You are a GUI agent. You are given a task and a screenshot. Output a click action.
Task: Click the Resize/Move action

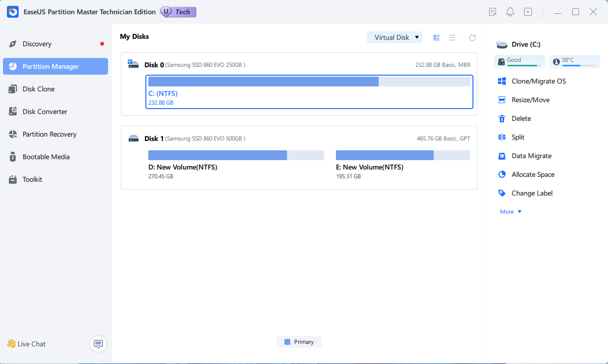[530, 100]
